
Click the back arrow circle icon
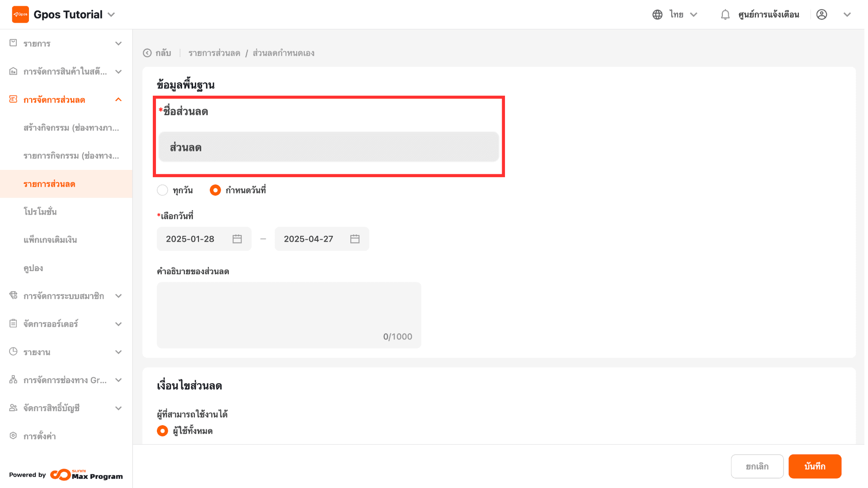147,53
